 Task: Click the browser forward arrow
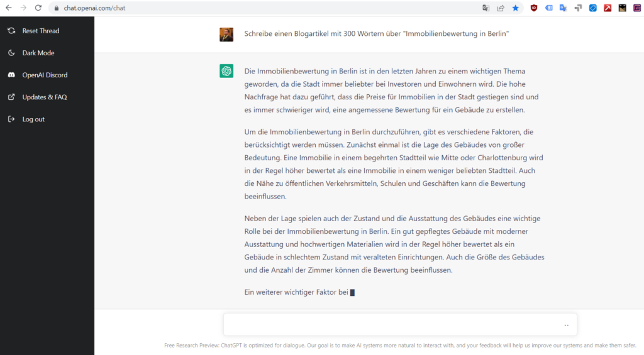[23, 8]
